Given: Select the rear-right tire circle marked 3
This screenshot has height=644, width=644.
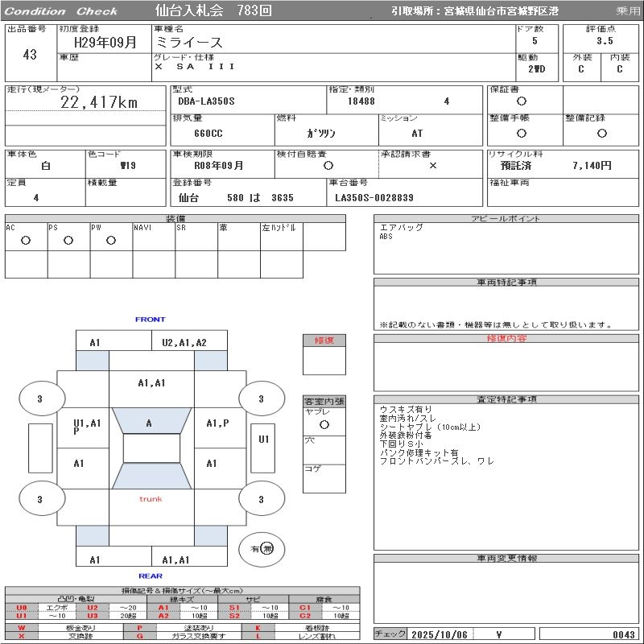Looking at the screenshot, I should 261,499.
